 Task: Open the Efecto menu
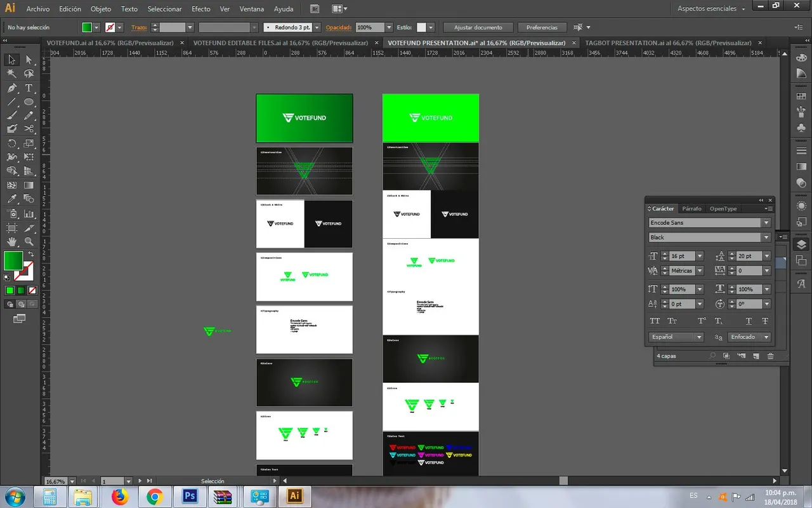pos(201,9)
